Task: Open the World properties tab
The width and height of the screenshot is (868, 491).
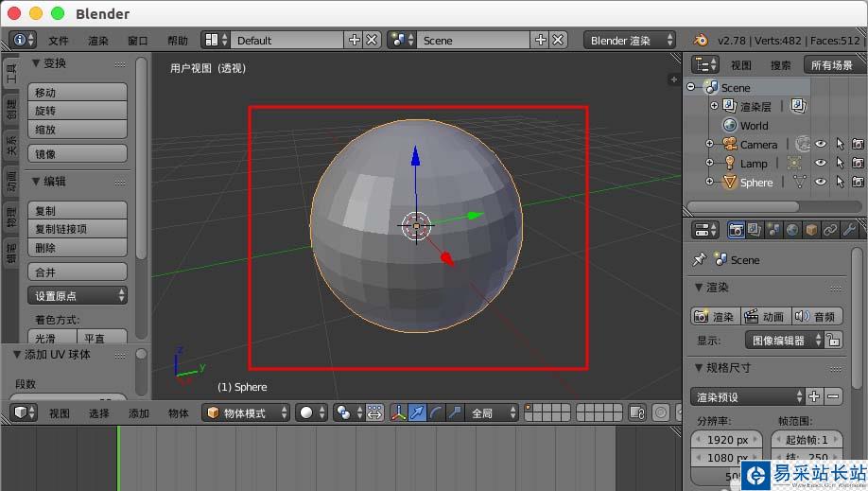Action: click(x=792, y=230)
